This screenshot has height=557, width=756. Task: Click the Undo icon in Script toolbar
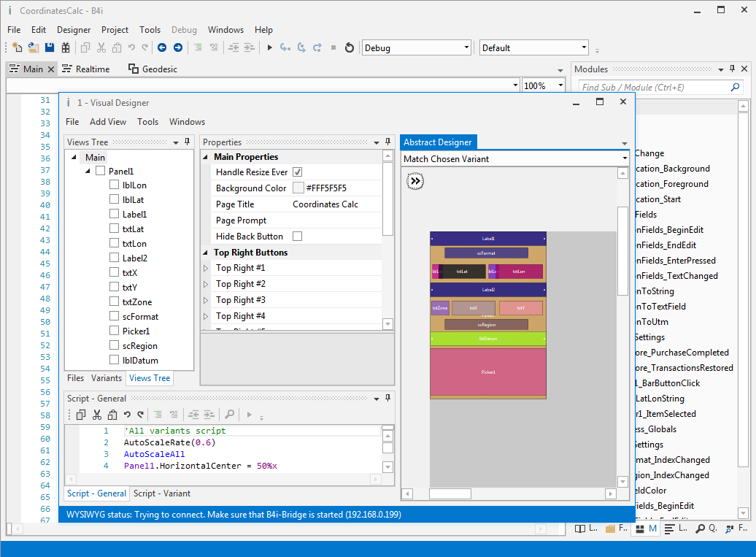(x=127, y=415)
